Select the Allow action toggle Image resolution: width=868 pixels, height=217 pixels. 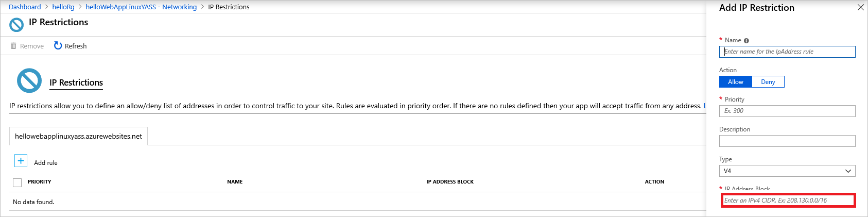pos(736,82)
